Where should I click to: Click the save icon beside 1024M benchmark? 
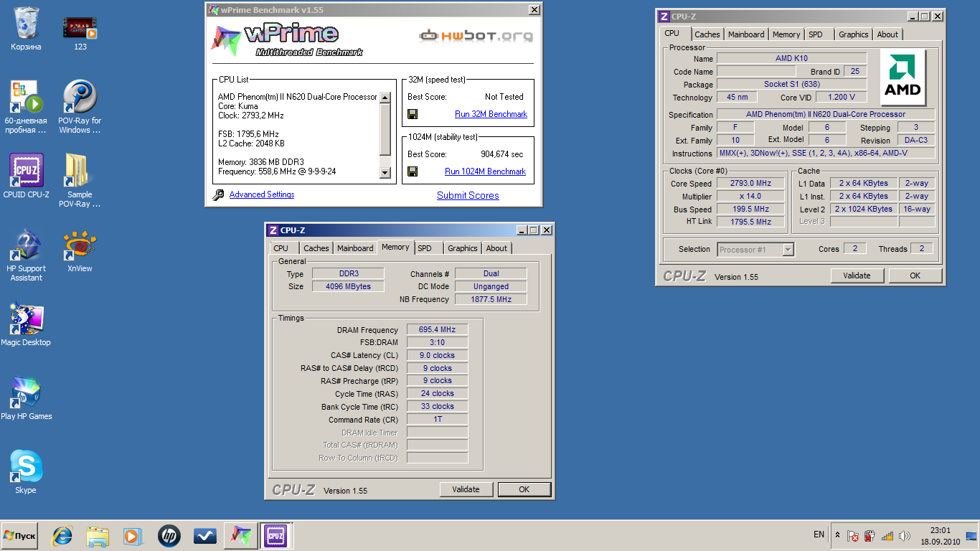click(x=413, y=171)
